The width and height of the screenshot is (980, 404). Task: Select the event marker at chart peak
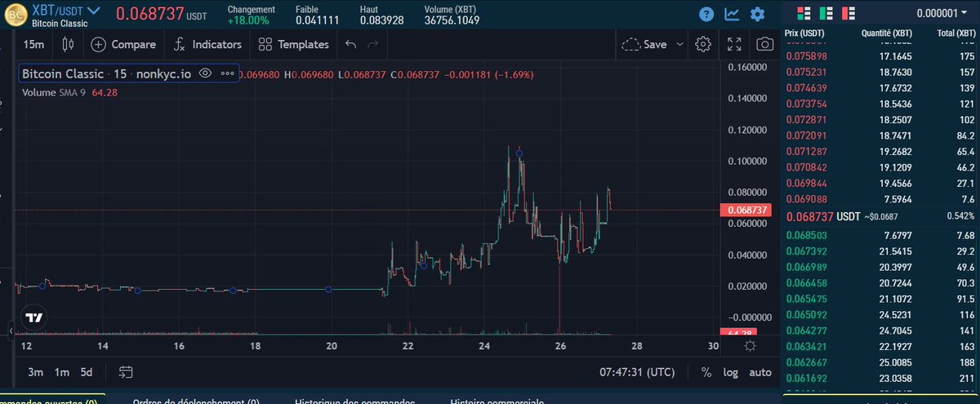coord(519,153)
